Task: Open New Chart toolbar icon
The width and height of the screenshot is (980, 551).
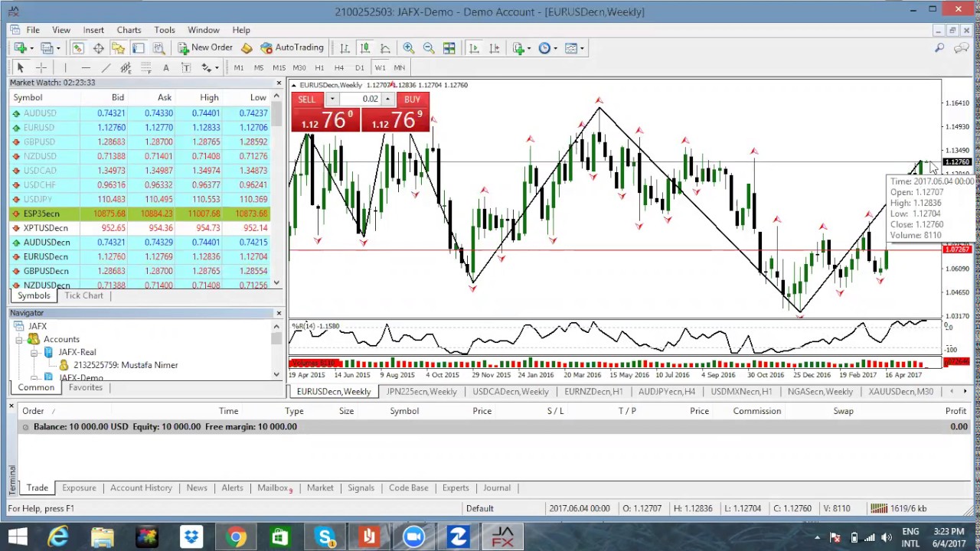Action: click(x=21, y=48)
